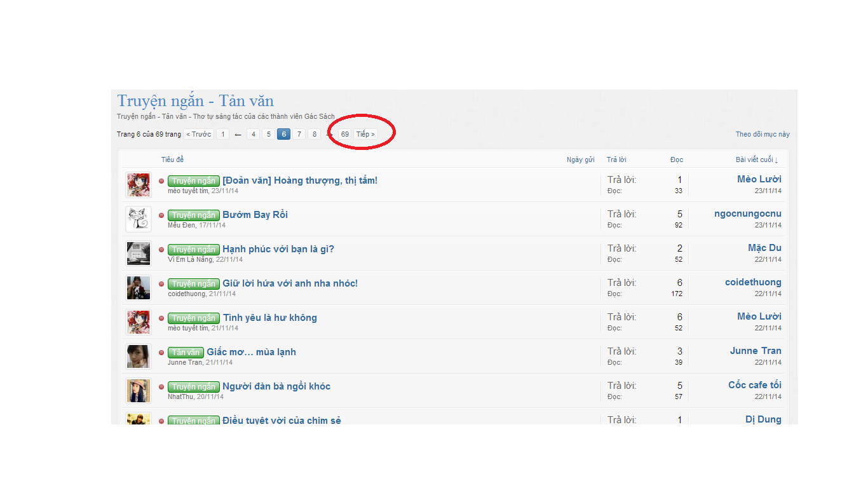Click read count '92'
The height and width of the screenshot is (488, 868).
(x=679, y=225)
